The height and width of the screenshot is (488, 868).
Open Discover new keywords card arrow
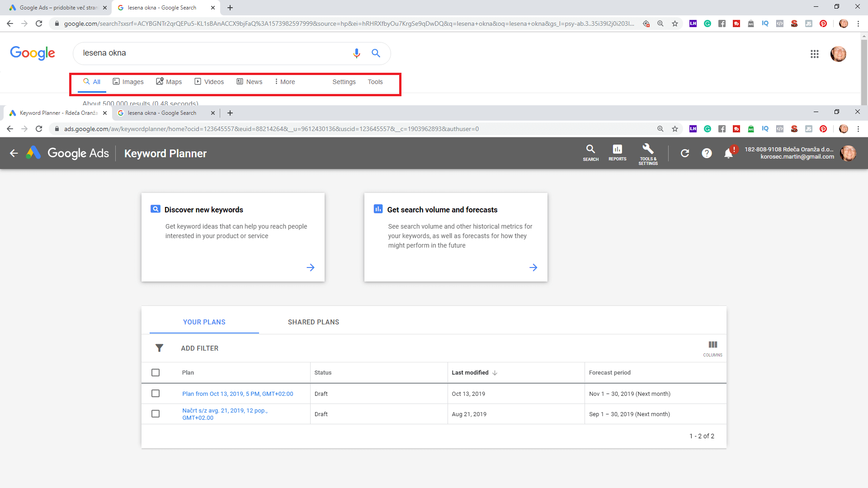tap(310, 267)
